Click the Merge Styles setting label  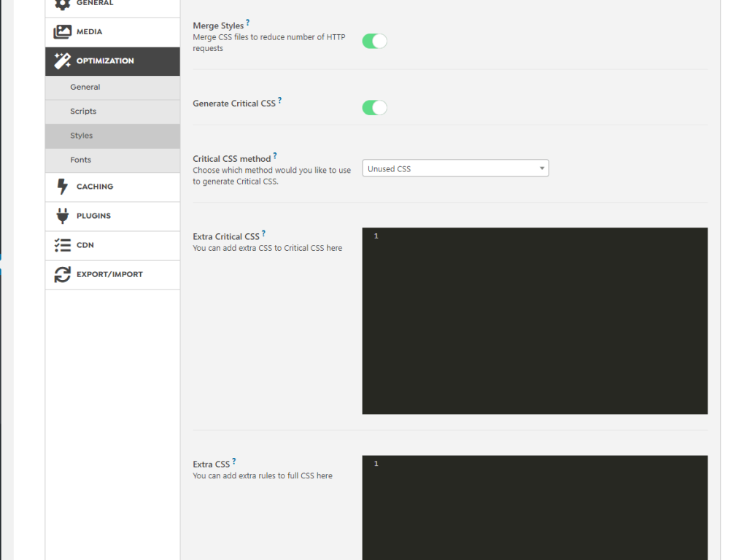[218, 26]
